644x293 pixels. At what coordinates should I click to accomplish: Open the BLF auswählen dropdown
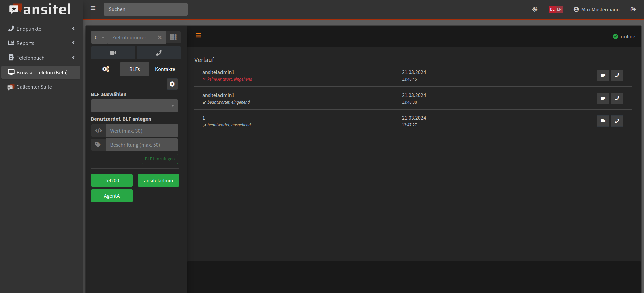click(134, 106)
